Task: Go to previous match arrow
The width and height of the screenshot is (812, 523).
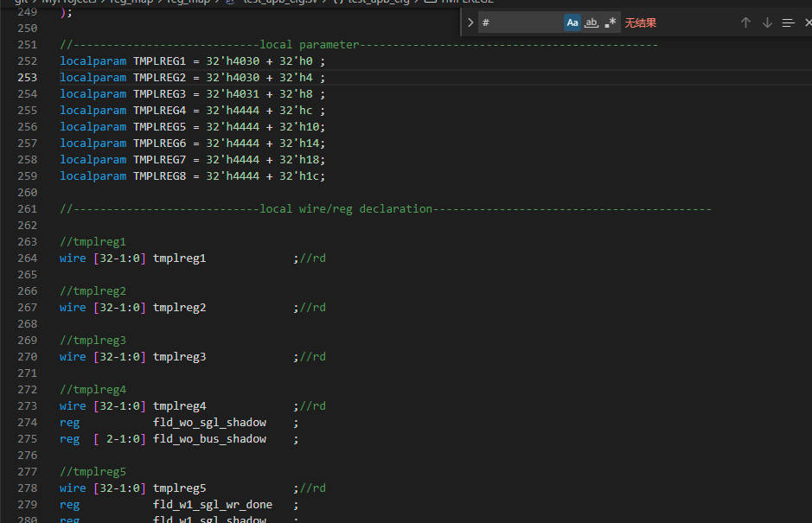Action: (745, 22)
